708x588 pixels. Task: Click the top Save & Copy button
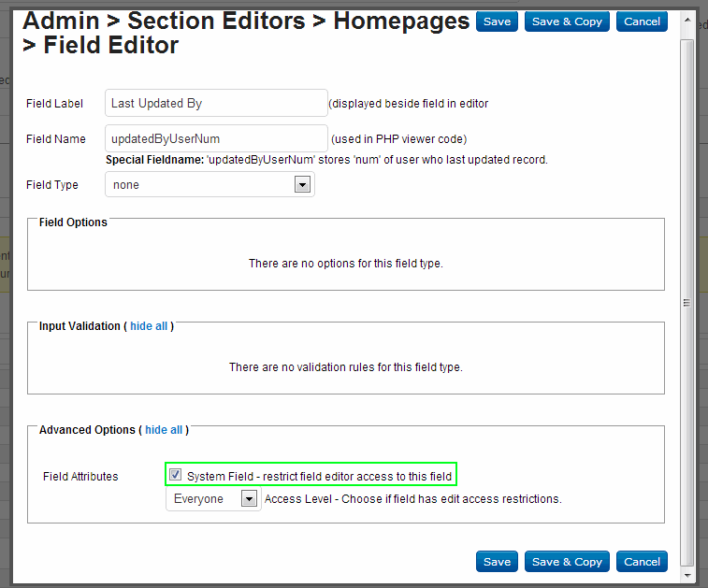click(567, 22)
